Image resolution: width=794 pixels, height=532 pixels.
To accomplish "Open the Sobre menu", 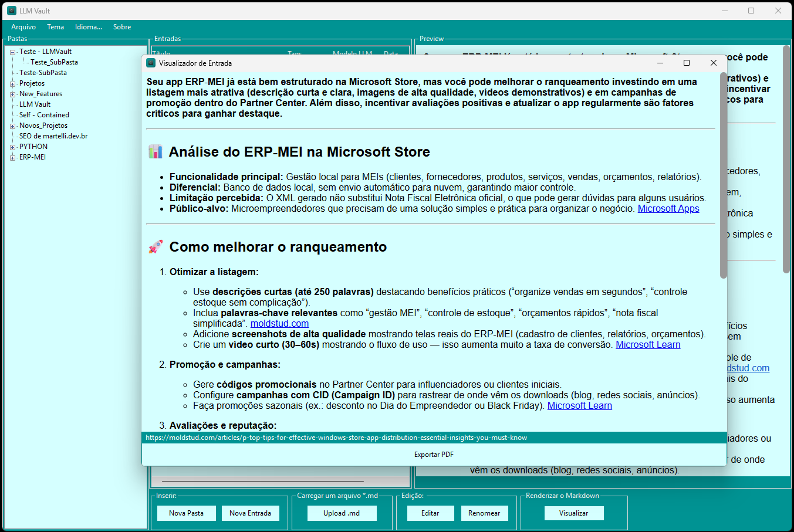I will coord(122,27).
